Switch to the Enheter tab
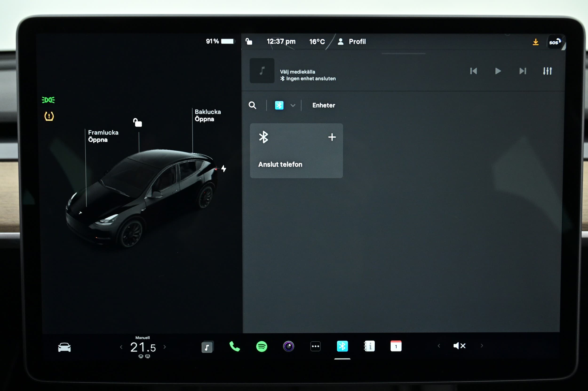 coord(324,105)
